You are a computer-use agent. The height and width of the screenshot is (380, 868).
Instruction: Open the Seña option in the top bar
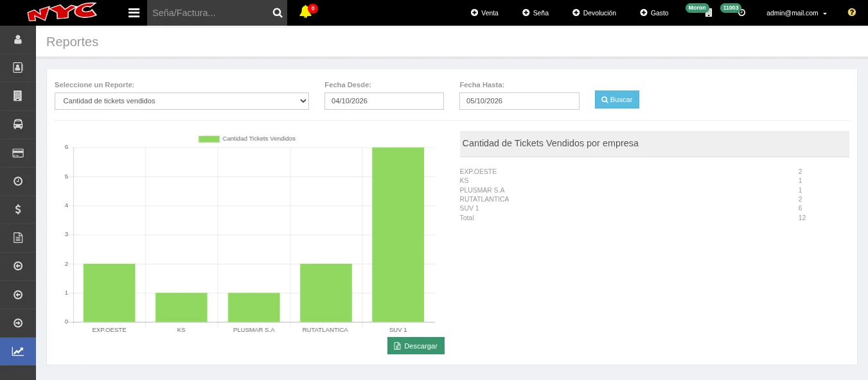535,13
